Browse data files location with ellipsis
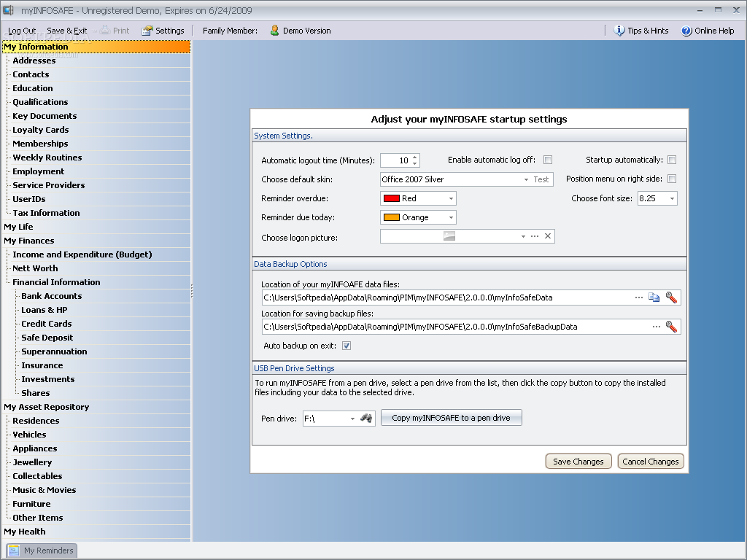 point(639,297)
